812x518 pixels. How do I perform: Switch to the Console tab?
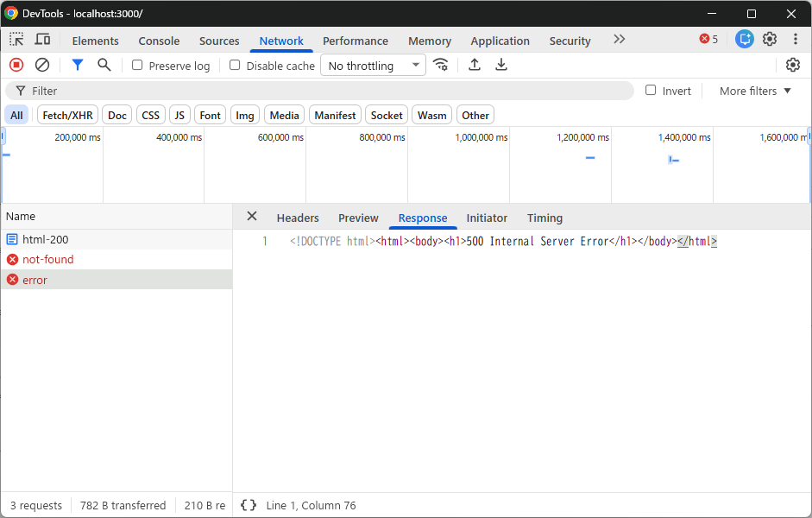pyautogui.click(x=159, y=41)
